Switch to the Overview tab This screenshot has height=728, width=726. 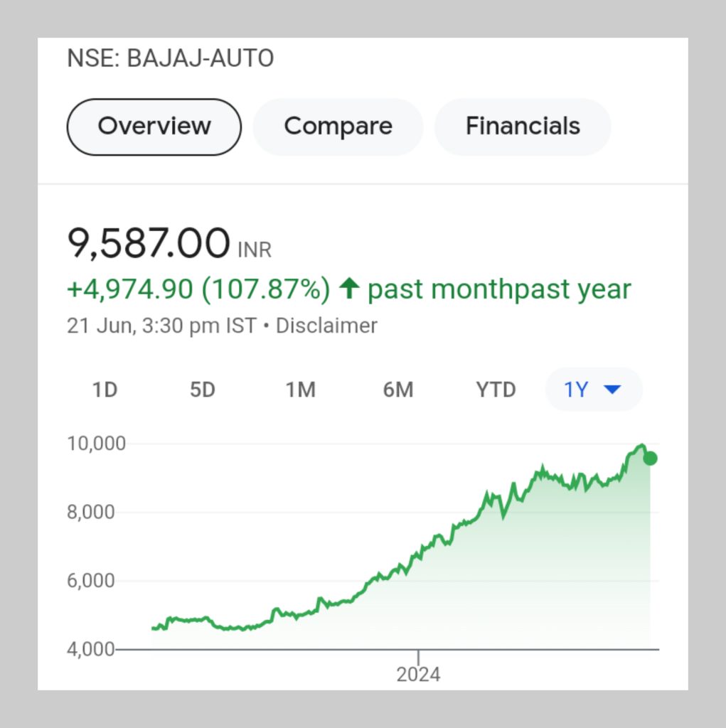(154, 127)
